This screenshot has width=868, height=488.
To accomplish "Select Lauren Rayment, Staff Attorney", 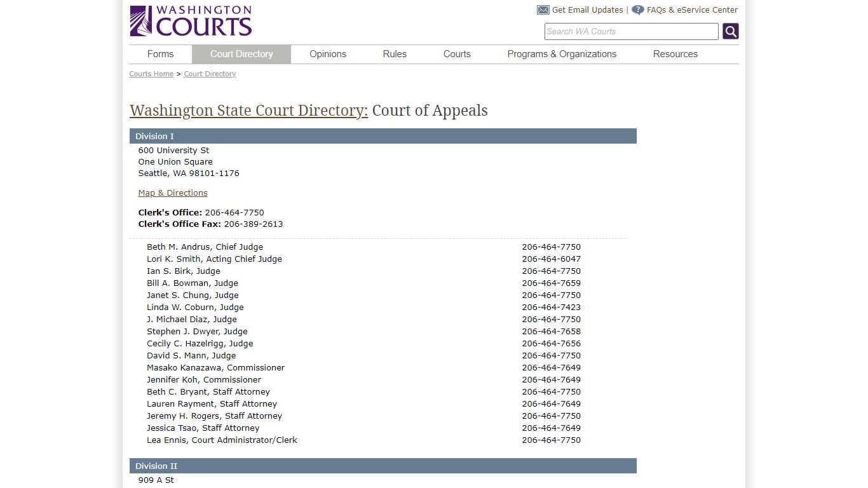I will (x=212, y=404).
